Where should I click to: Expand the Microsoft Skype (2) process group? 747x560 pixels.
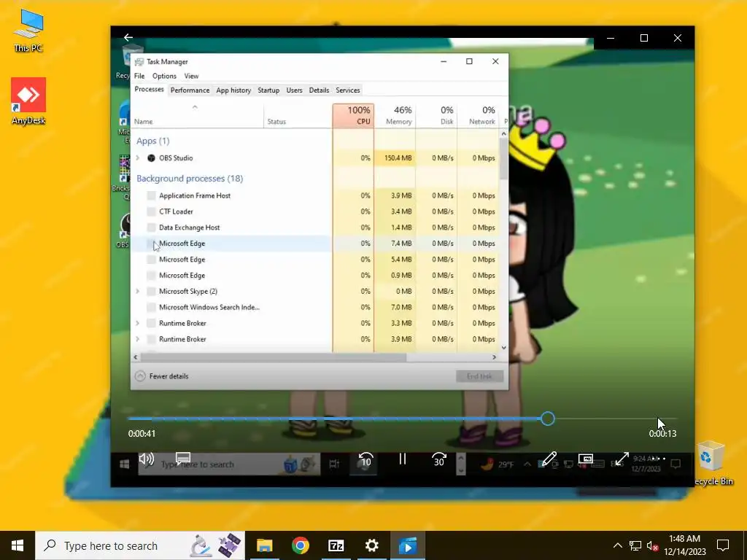[x=138, y=291]
